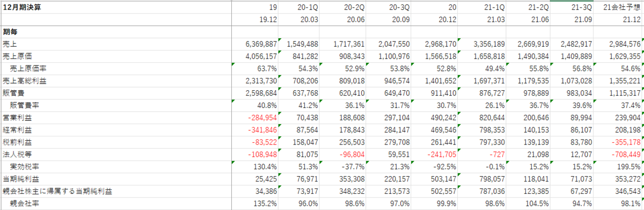Click the negative pre-tax profit -83,522
Viewport: 644px width, 210px height.
265,142
